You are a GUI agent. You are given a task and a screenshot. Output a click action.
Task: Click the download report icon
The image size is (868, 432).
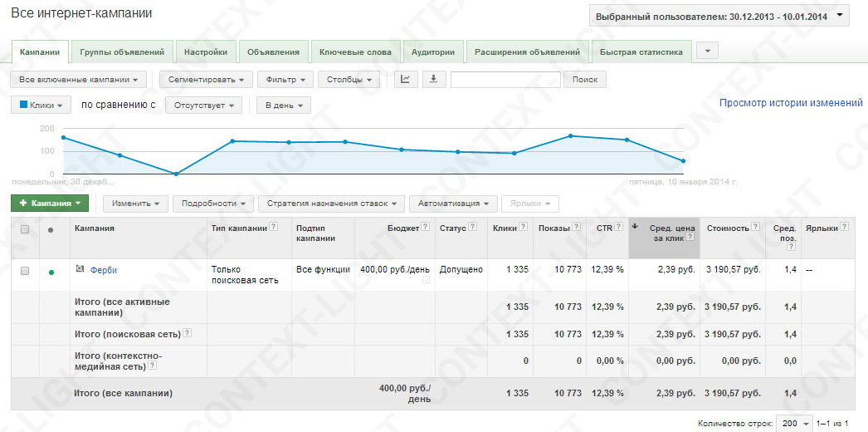click(x=434, y=80)
